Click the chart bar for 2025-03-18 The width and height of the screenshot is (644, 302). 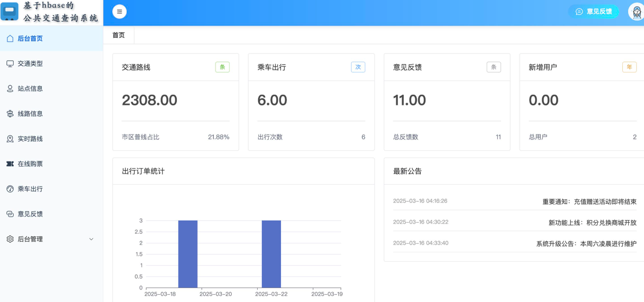188,254
